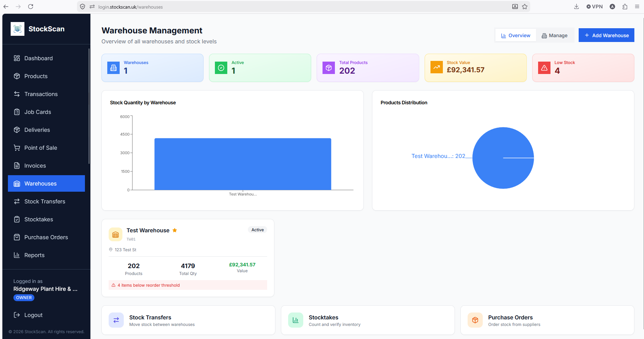Click the purple Total Products box icon

tap(329, 68)
